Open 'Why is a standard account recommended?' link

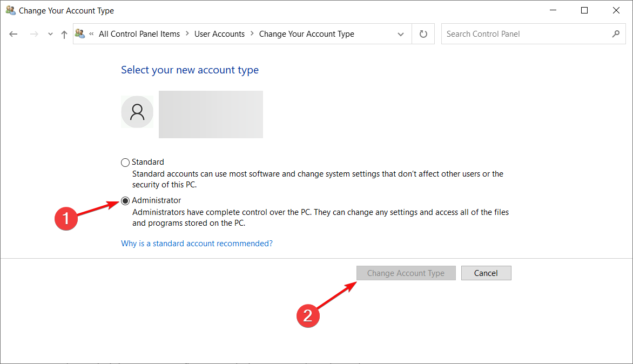(x=197, y=244)
